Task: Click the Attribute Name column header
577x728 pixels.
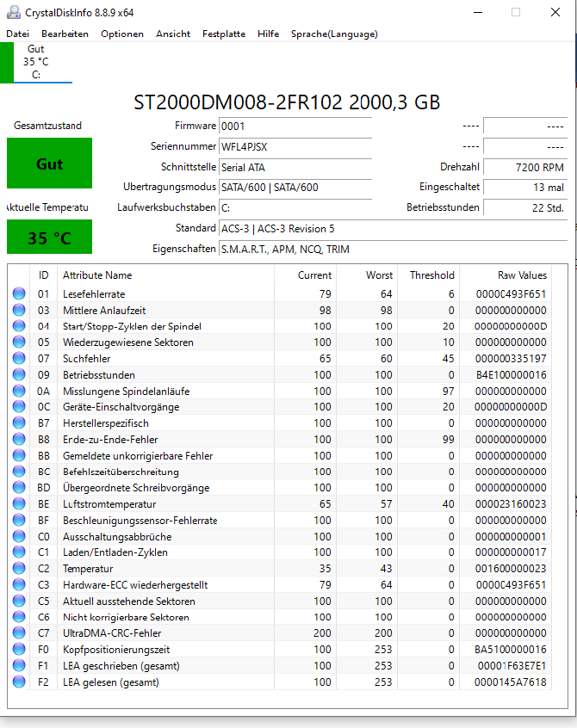Action: (165, 275)
